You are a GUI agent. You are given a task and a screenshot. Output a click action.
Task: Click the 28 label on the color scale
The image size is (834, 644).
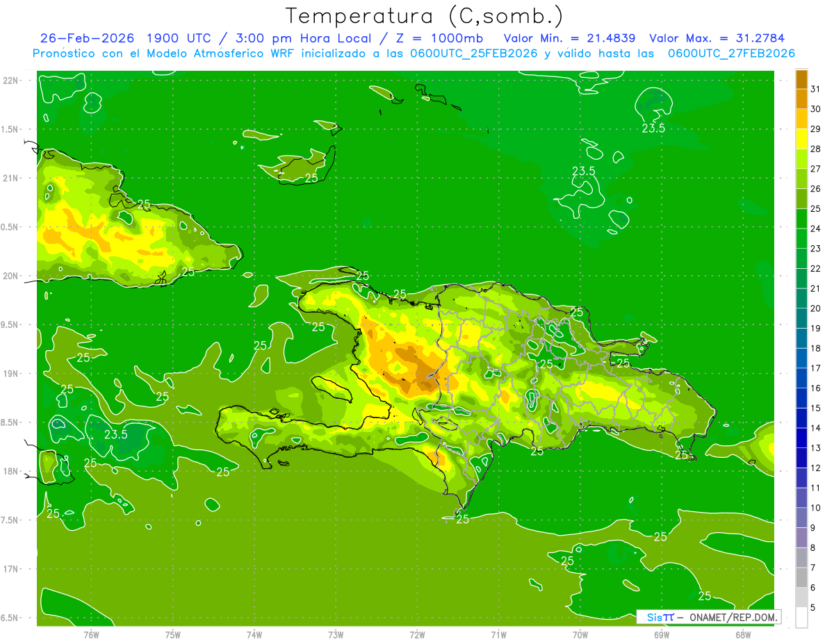pyautogui.click(x=815, y=149)
